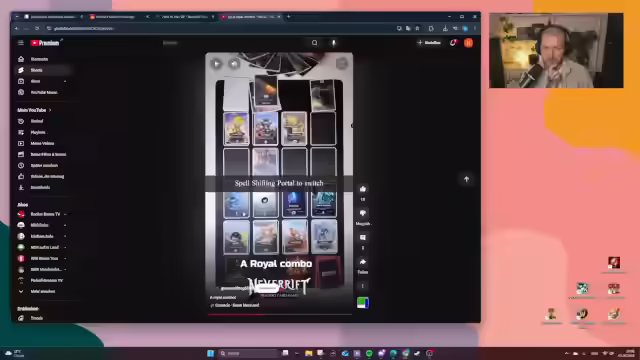Click the YouTube Premium logo
Screen dimensions: 640x360
pos(45,43)
